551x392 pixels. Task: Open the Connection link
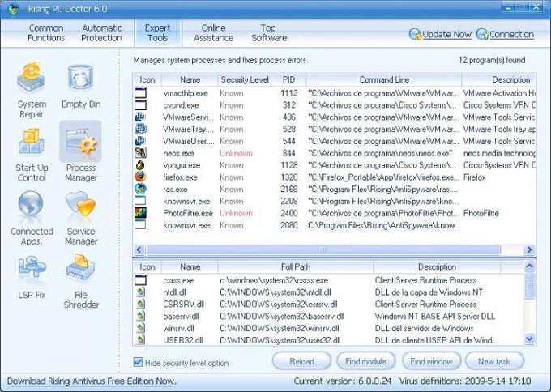click(511, 35)
